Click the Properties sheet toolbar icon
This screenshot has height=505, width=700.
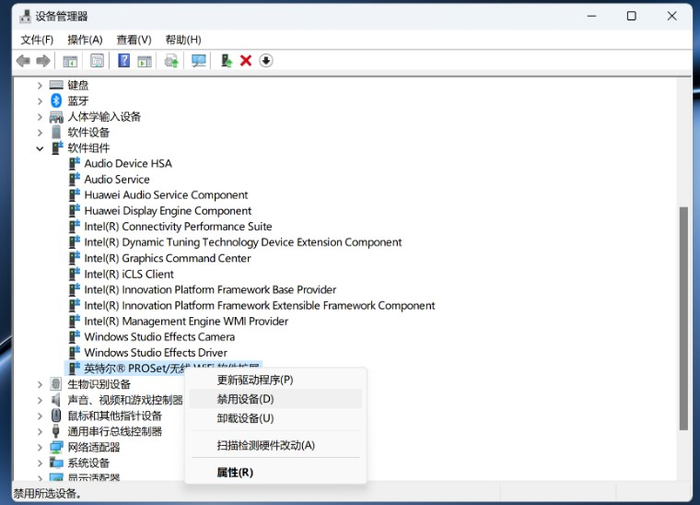pyautogui.click(x=97, y=61)
